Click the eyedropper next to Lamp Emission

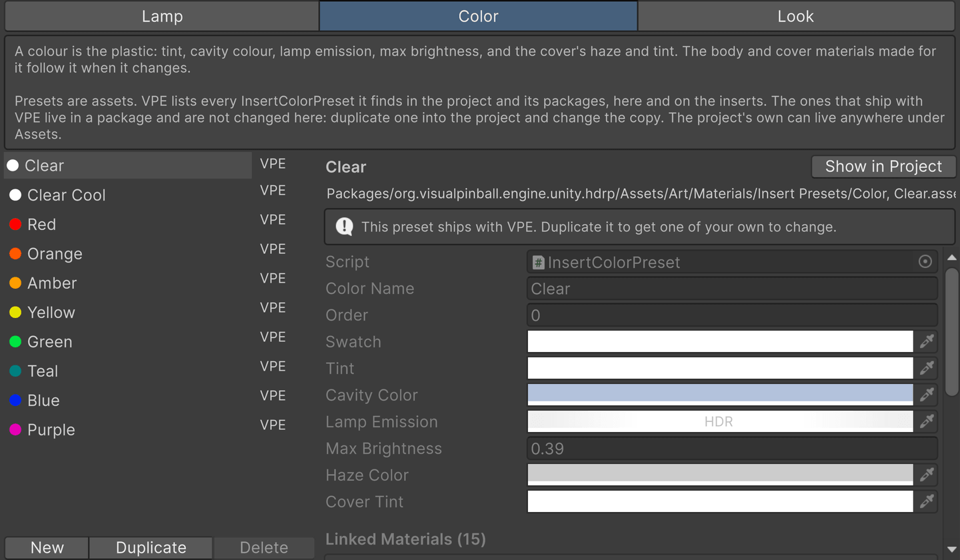[x=926, y=421]
